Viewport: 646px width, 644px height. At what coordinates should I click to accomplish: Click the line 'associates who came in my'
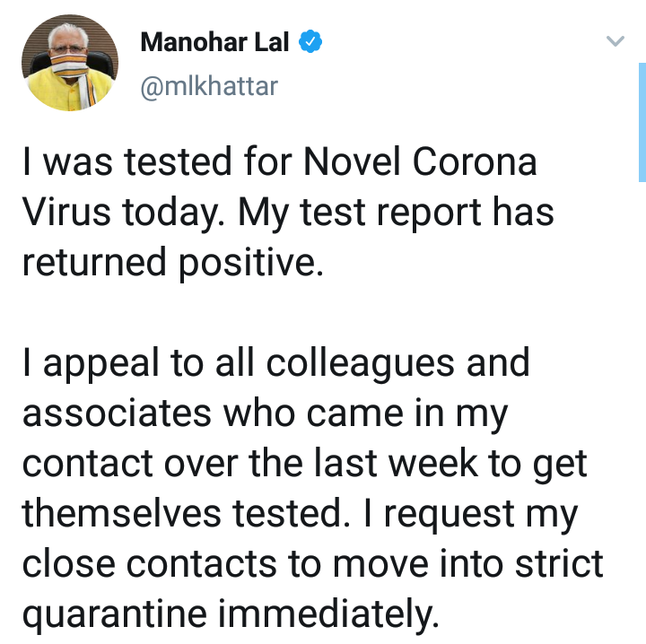click(266, 413)
